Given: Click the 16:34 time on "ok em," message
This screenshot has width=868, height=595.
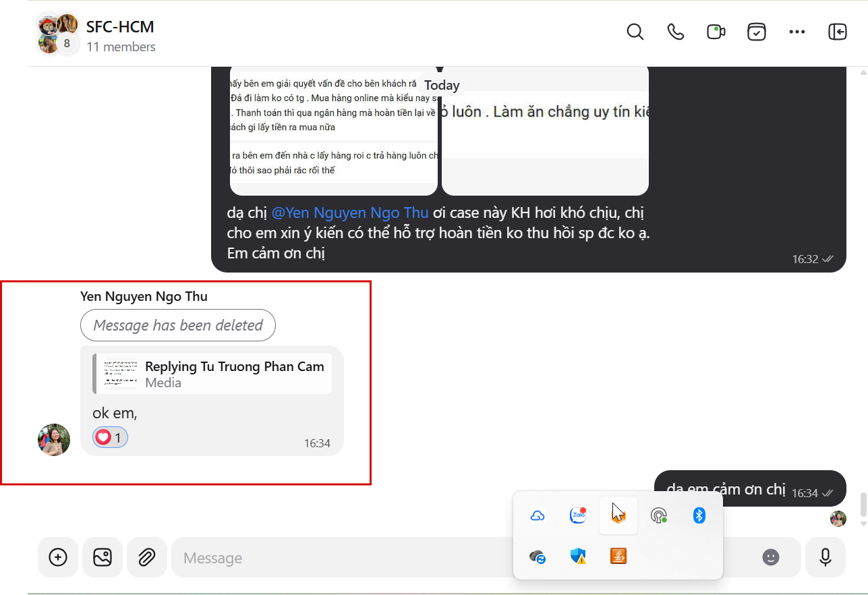Looking at the screenshot, I should [317, 443].
